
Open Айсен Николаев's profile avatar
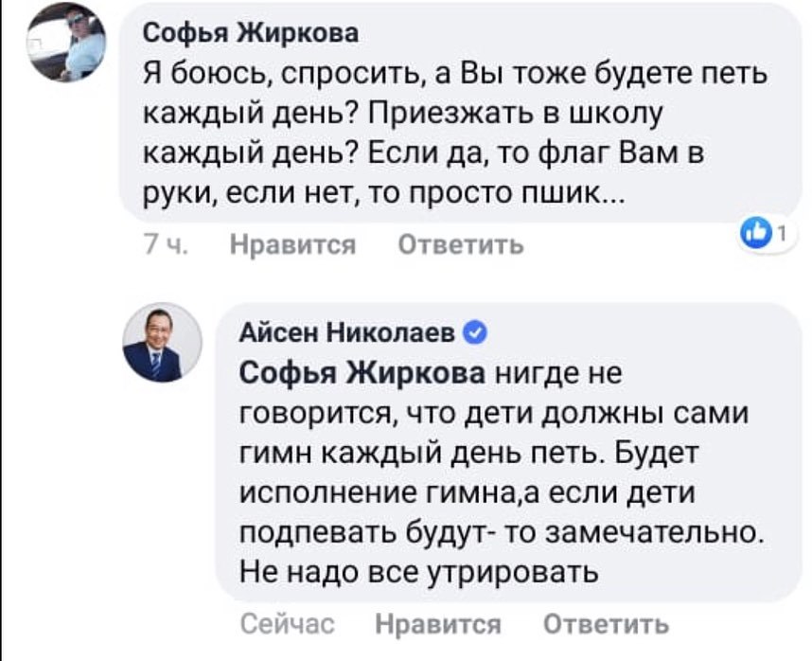click(x=162, y=342)
